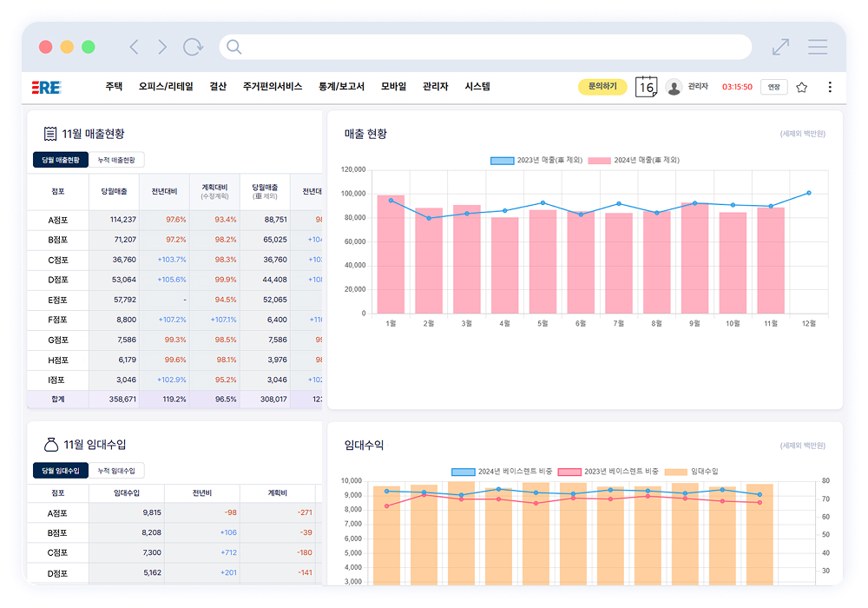The image size is (868, 608).
Task: Open the 관리자 menu in the navigation bar
Action: pyautogui.click(x=435, y=86)
